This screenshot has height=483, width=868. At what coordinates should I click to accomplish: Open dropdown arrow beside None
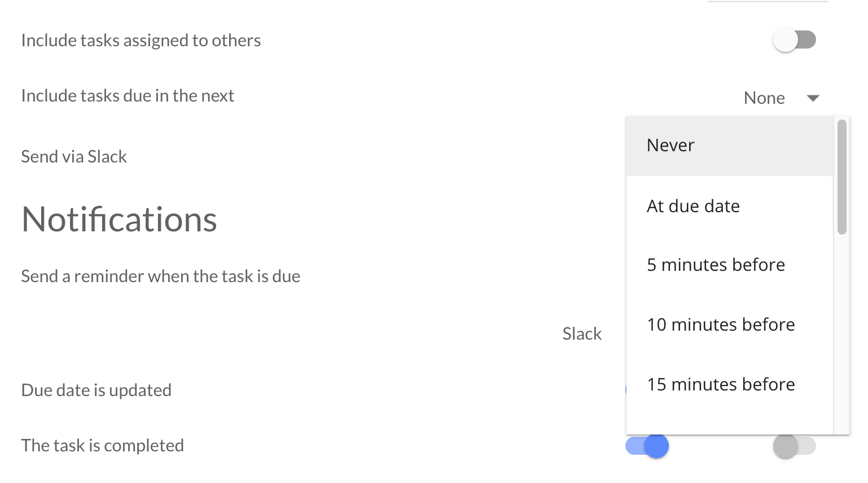(813, 98)
